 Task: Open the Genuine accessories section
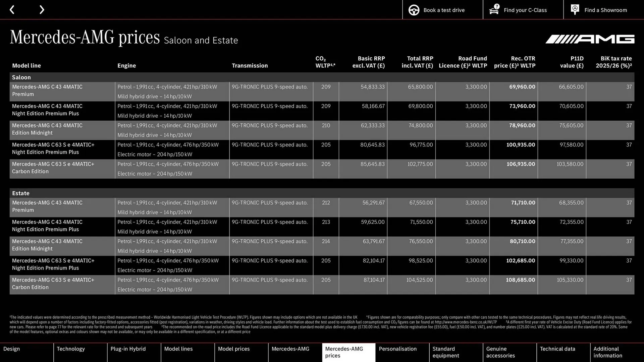click(500, 352)
